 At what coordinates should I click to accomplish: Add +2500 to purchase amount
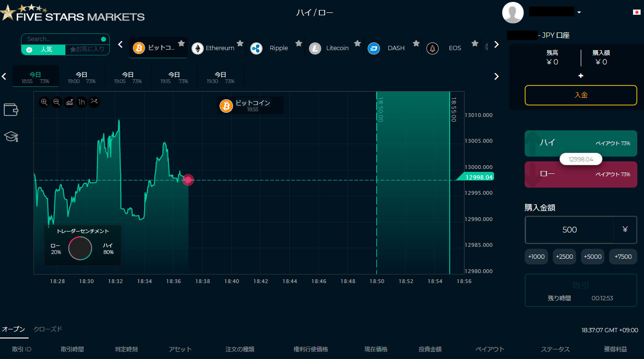click(x=564, y=257)
